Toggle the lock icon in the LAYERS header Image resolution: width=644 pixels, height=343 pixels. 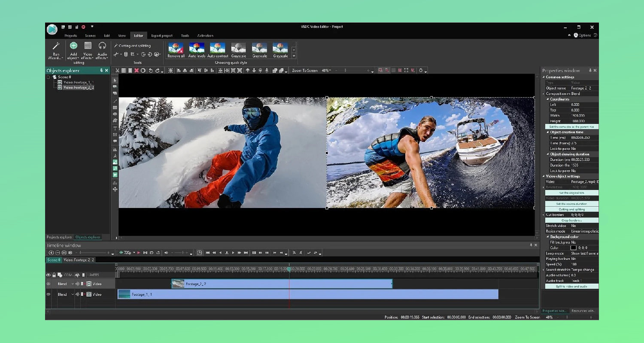pos(54,275)
